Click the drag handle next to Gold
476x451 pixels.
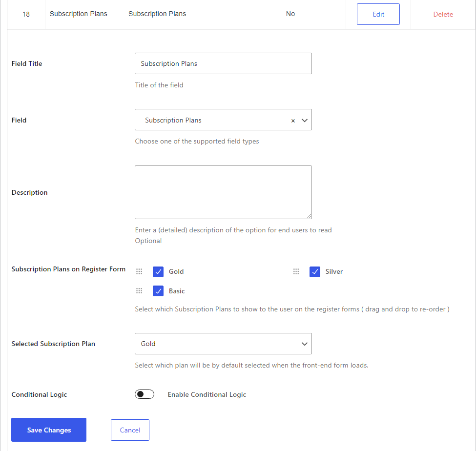pos(139,271)
